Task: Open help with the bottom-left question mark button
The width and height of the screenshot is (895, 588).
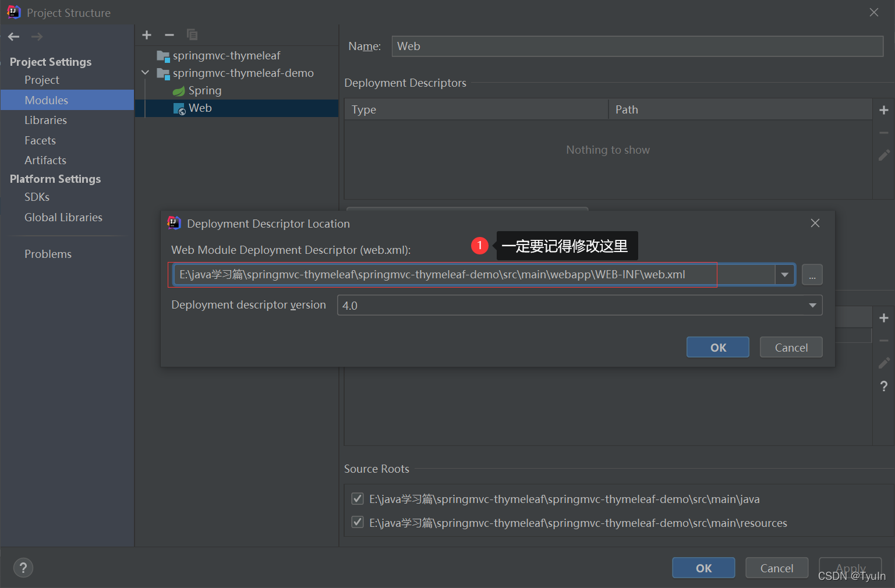Action: 23,568
